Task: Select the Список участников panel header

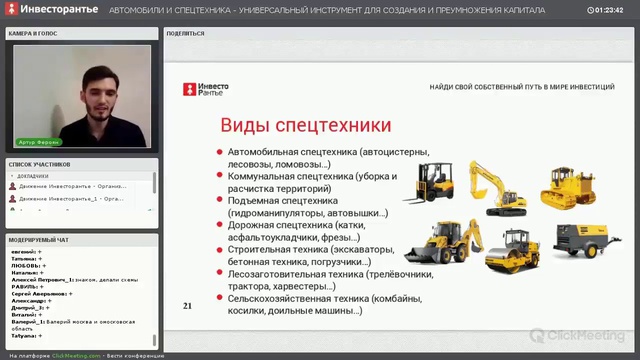Action: tap(82, 164)
